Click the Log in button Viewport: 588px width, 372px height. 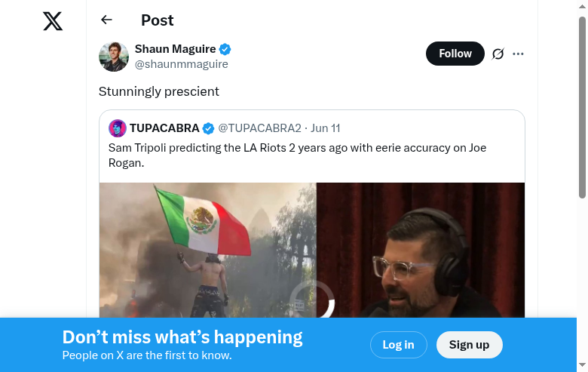[x=398, y=345]
